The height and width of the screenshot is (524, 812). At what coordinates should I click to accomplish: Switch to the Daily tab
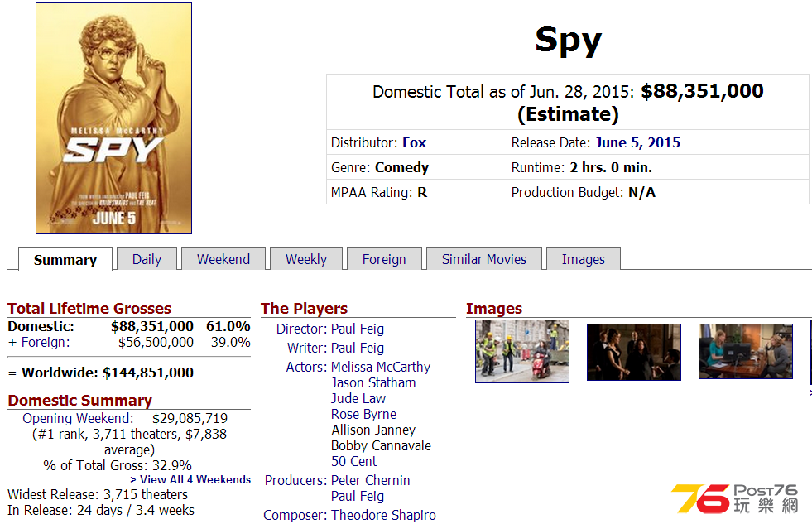click(147, 259)
